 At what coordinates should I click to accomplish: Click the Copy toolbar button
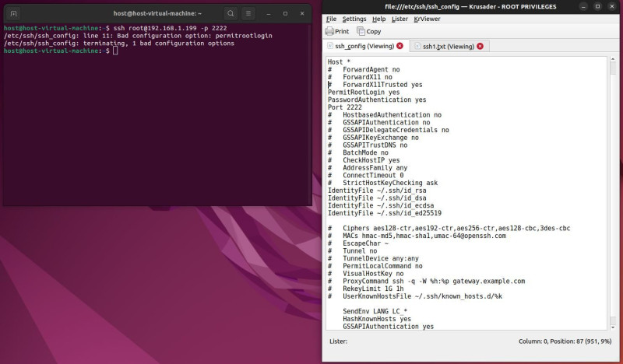point(368,31)
